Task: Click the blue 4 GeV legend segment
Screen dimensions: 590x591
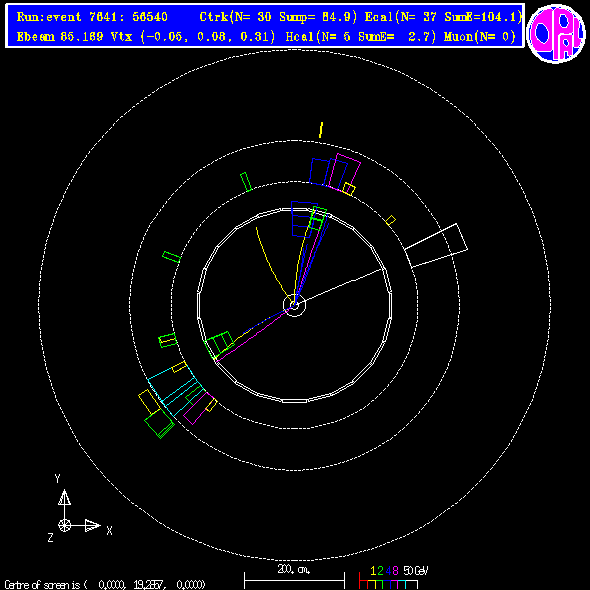Action: (386, 584)
